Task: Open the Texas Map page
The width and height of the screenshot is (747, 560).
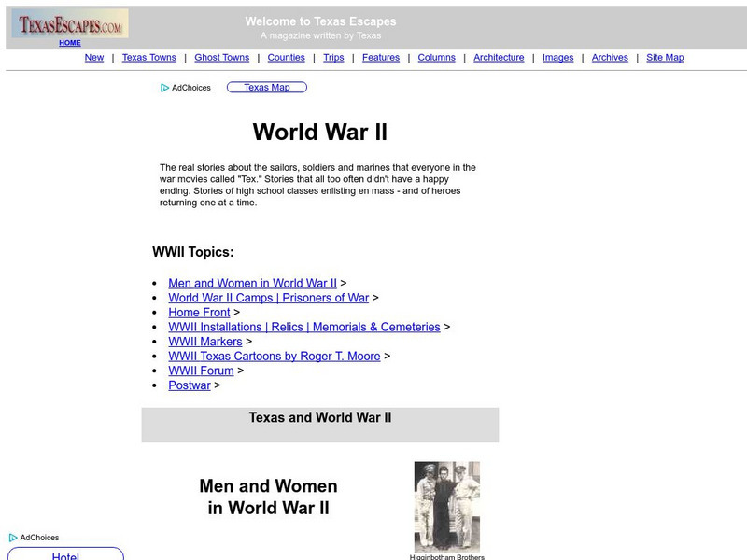Action: point(269,87)
